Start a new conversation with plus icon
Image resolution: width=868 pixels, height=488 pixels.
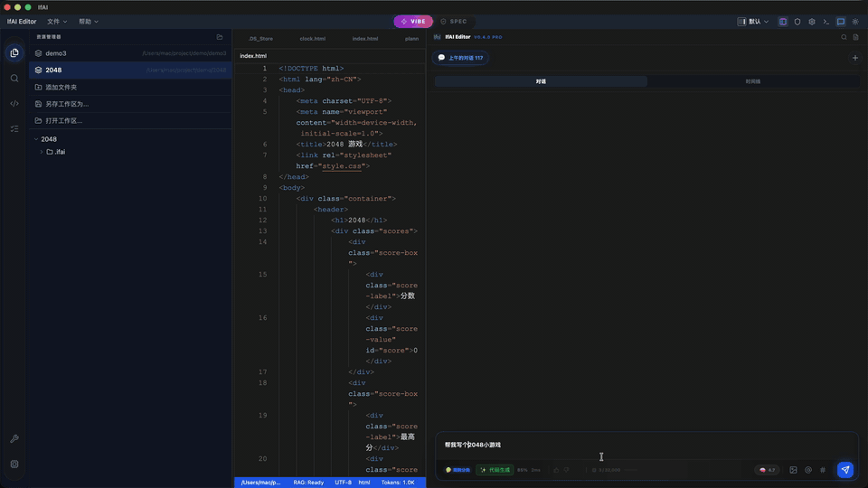coord(854,58)
